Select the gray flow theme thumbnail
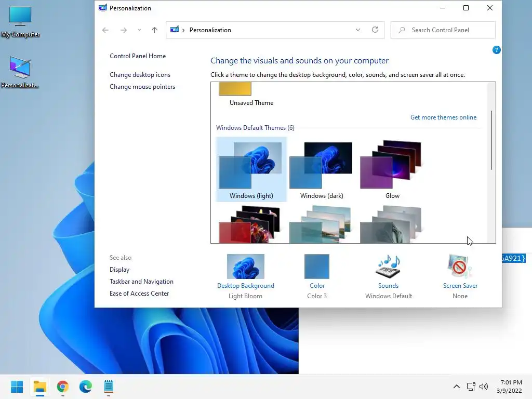 391,224
